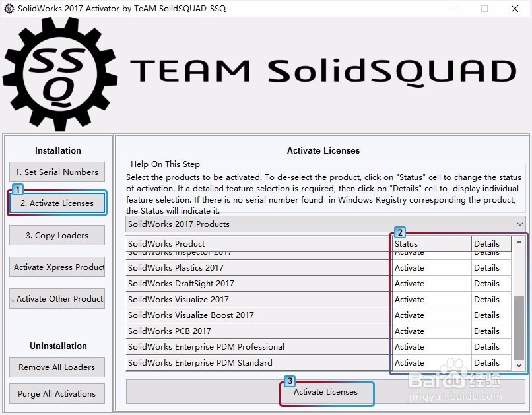Open Details for Enterprise PDM Standard
The height and width of the screenshot is (415, 532).
(491, 363)
